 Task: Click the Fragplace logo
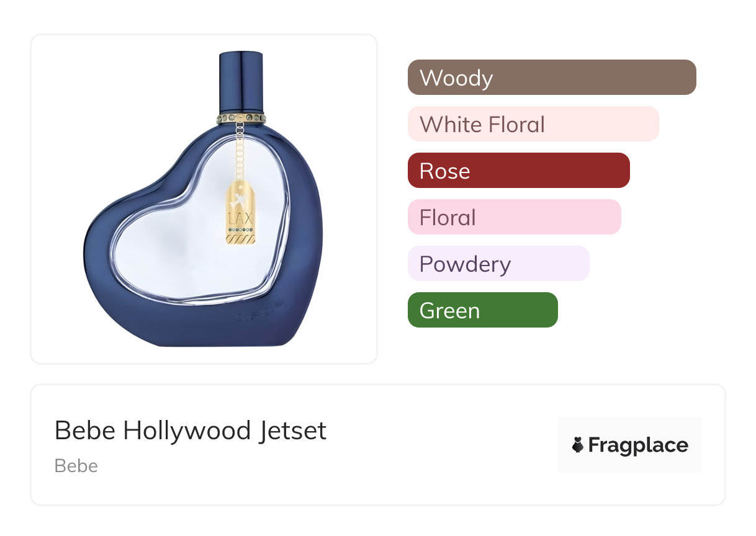(630, 445)
